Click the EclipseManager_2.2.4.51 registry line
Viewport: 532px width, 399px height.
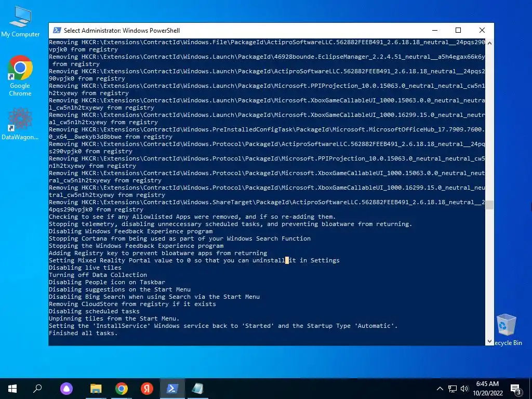coord(267,60)
